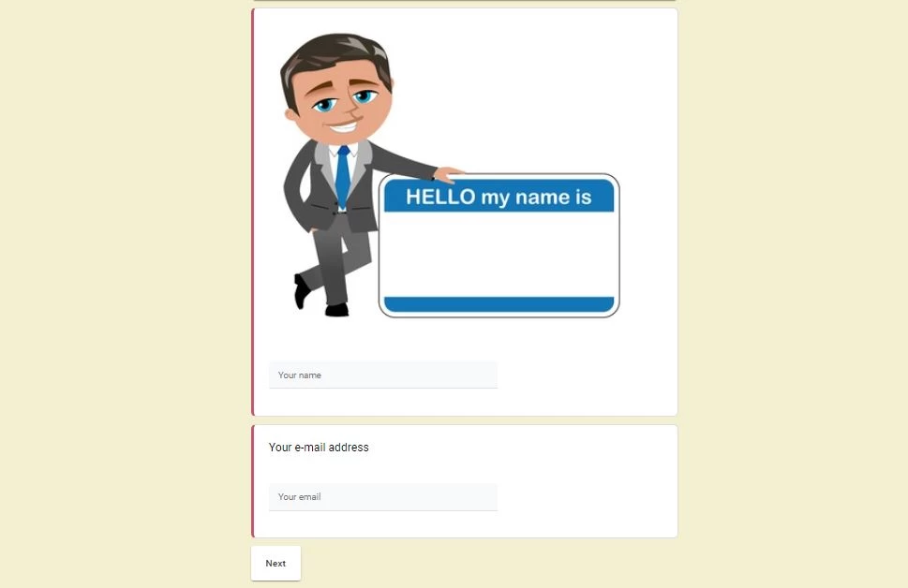Click the red left border of the name card
The height and width of the screenshot is (588, 908).
click(x=252, y=212)
